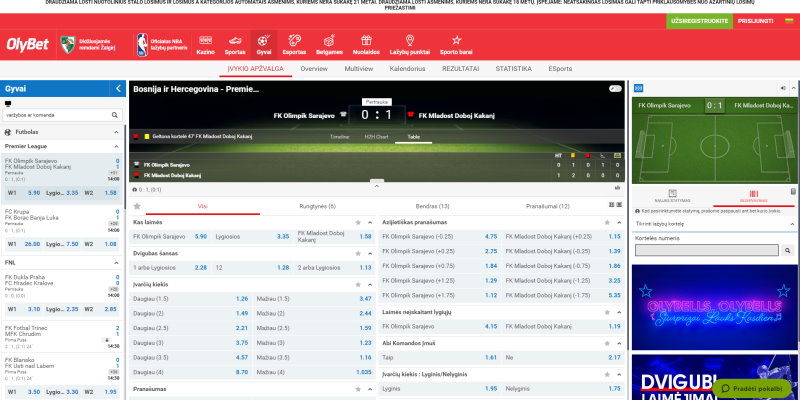The image size is (800, 400).
Task: Open the Kalendorius tab
Action: 407,68
